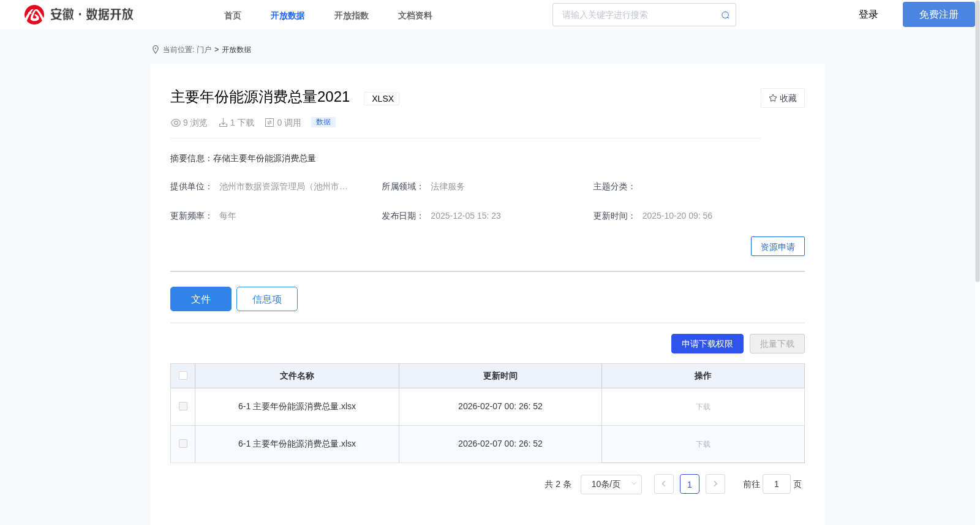Screen dimensions: 980x525
Task: Open 首页 in the top navigation
Action: pyautogui.click(x=233, y=15)
